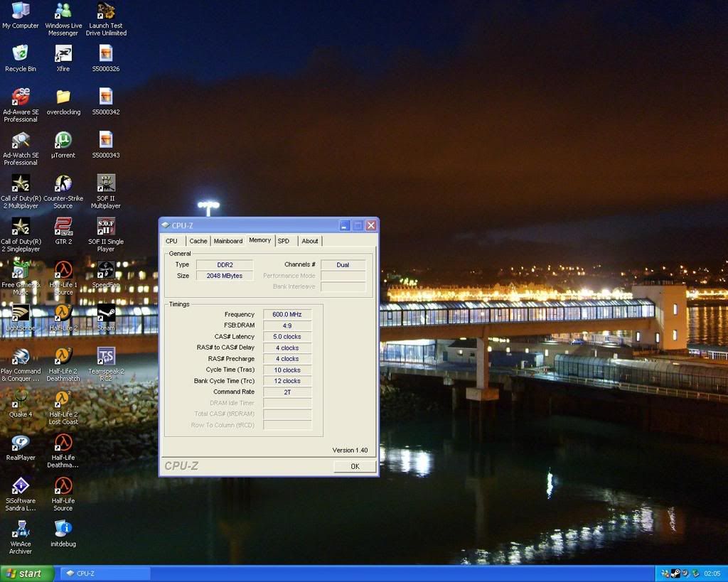
Task: Click the system tray clock 02:05
Action: click(x=712, y=573)
